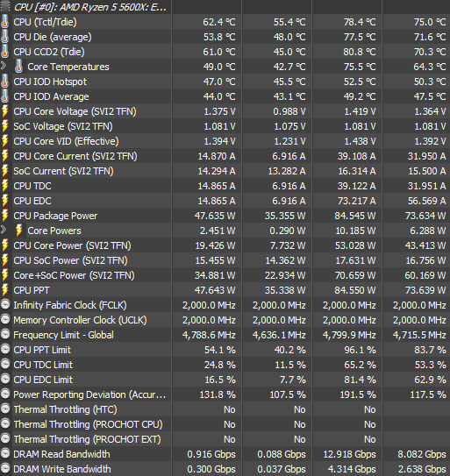
Task: Click the 80.8 °C maximum CCD2 value
Action: [x=360, y=52]
